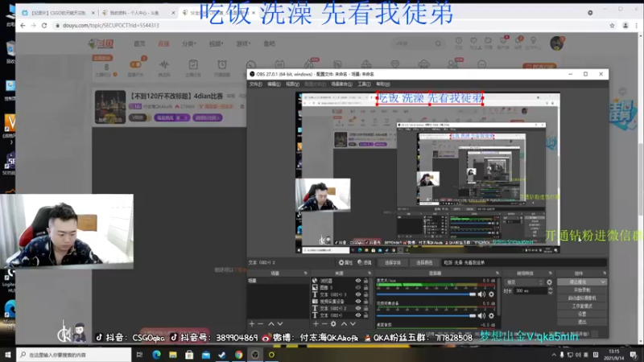Move the scene down in scenes panel

point(279,324)
